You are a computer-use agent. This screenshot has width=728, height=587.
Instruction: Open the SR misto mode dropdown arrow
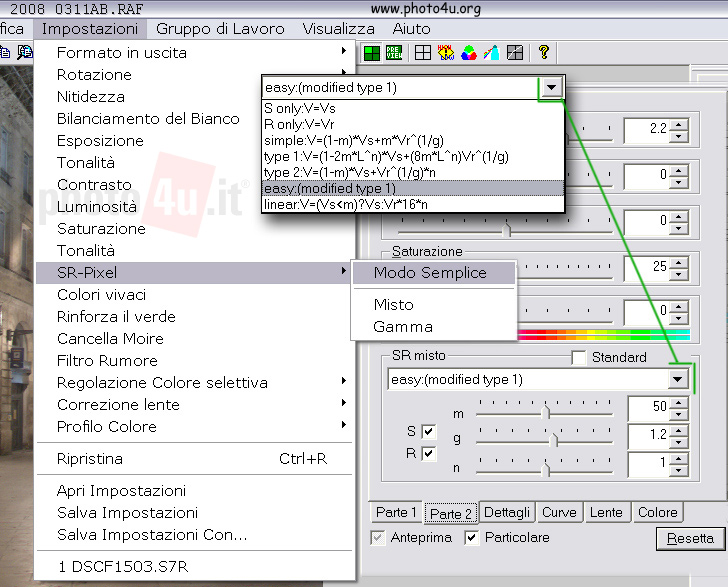coord(678,379)
